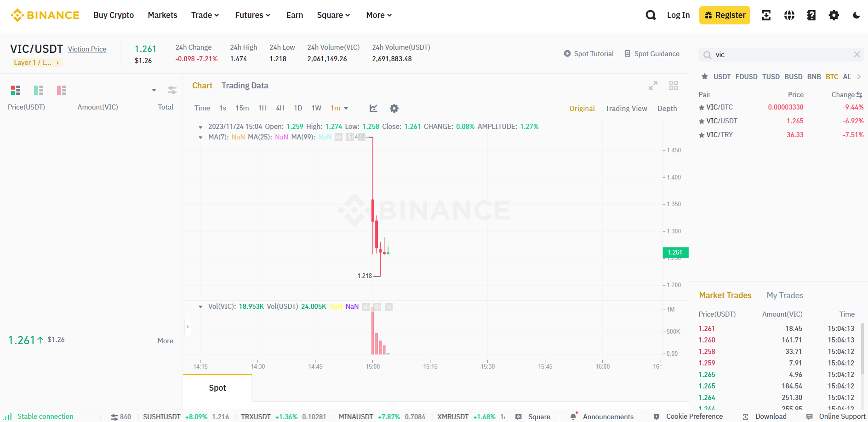The image size is (868, 422).
Task: Select sell-orders-only order book icon
Action: pyautogui.click(x=62, y=90)
